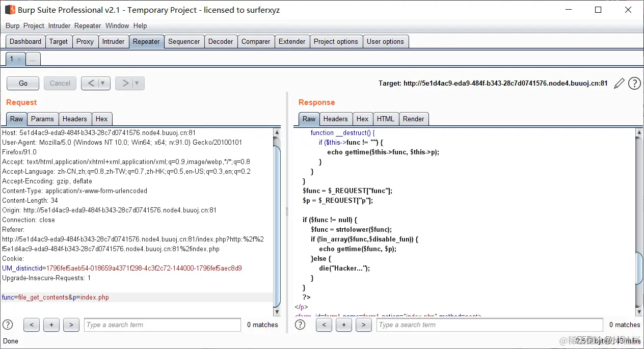Focus the Request search term field
This screenshot has width=644, height=349.
(x=163, y=325)
